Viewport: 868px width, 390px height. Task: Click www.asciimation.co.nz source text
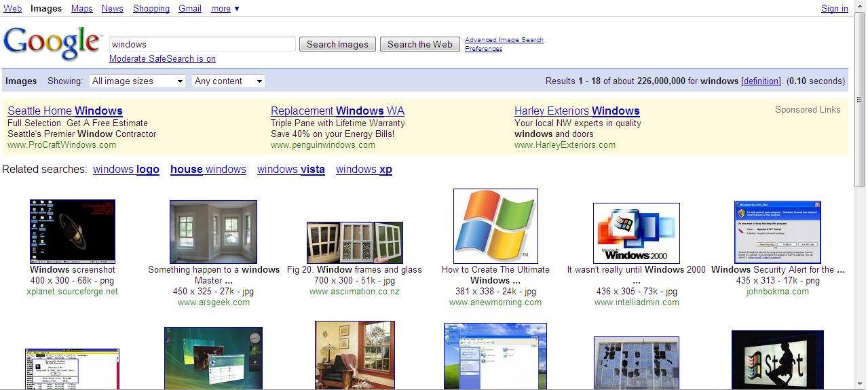click(354, 292)
